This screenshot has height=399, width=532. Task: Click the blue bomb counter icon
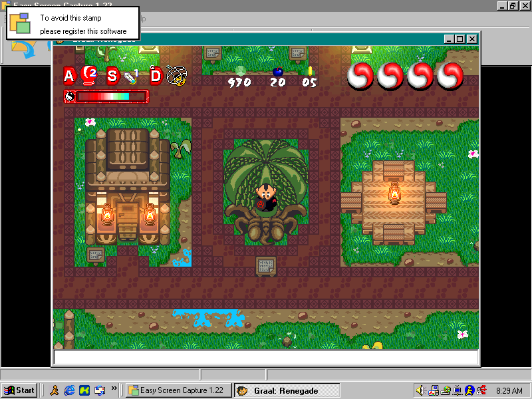278,71
